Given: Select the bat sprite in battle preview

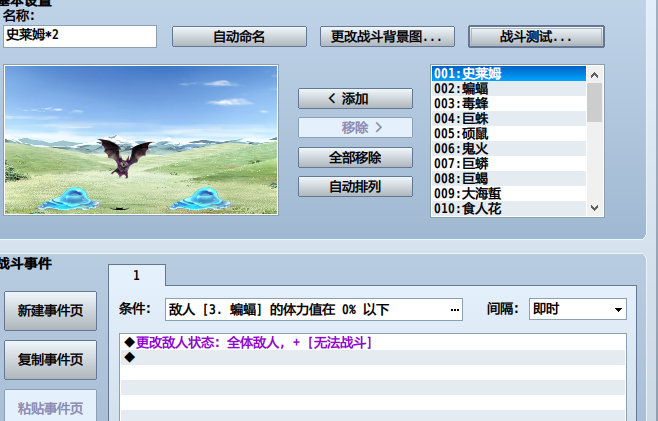Looking at the screenshot, I should (125, 157).
